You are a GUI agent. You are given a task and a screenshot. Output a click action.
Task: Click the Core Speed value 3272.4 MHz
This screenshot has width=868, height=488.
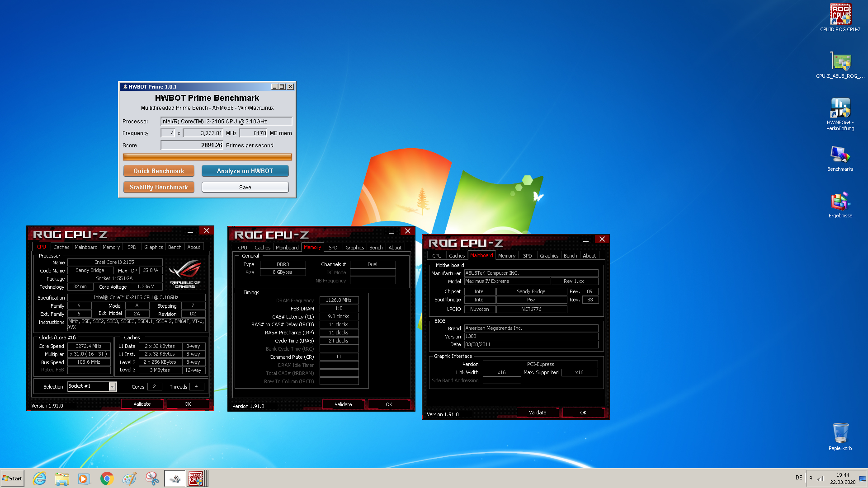(x=89, y=346)
